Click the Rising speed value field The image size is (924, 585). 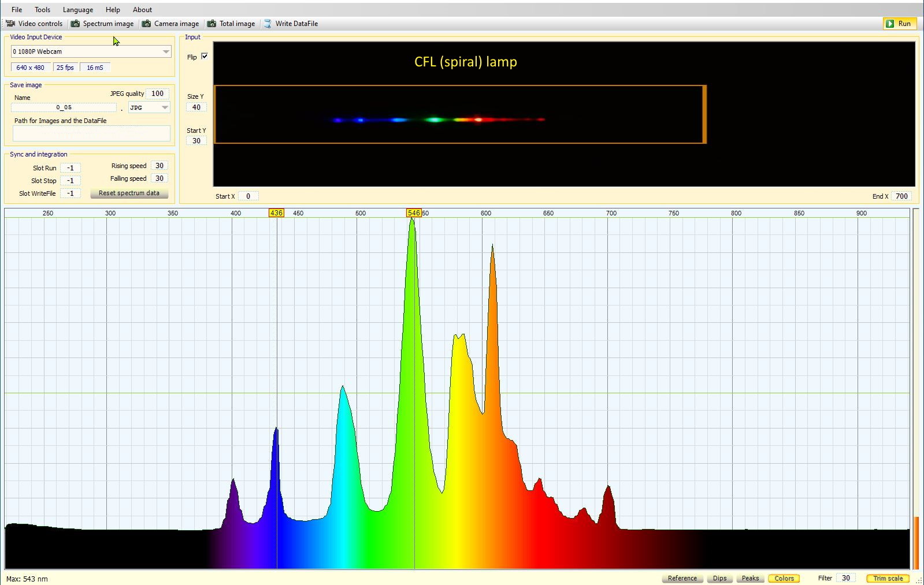159,166
